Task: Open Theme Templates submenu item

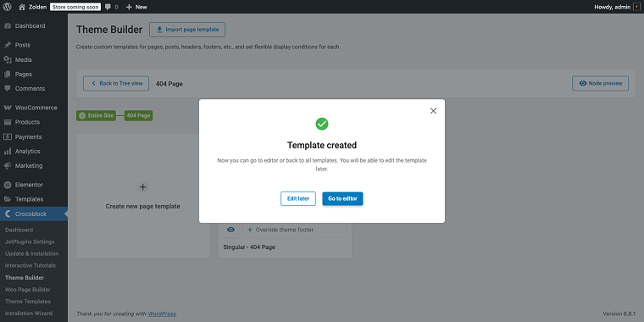Action: pos(27,302)
